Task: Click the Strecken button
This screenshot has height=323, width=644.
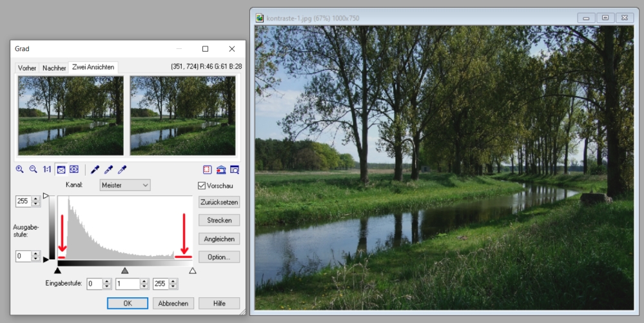Action: tap(219, 220)
